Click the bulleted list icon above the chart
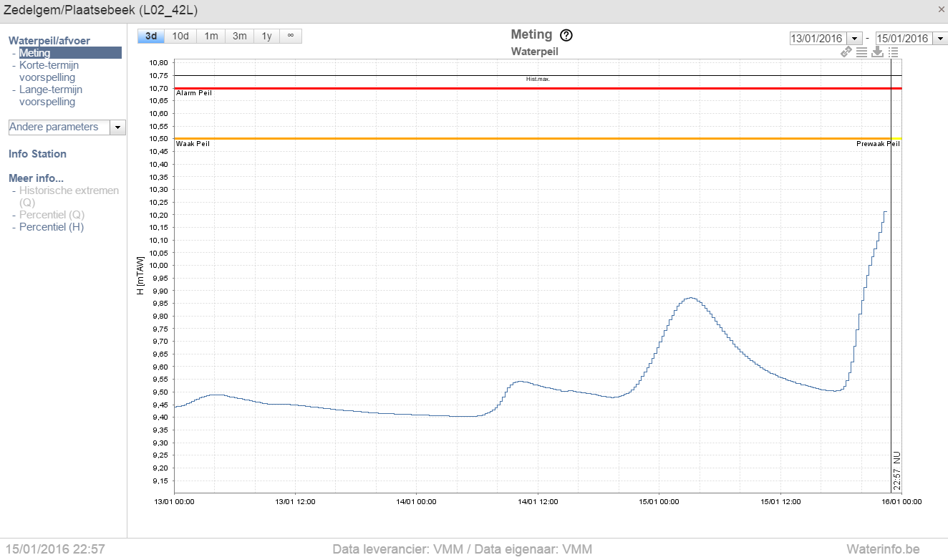This screenshot has width=948, height=560. tap(893, 52)
